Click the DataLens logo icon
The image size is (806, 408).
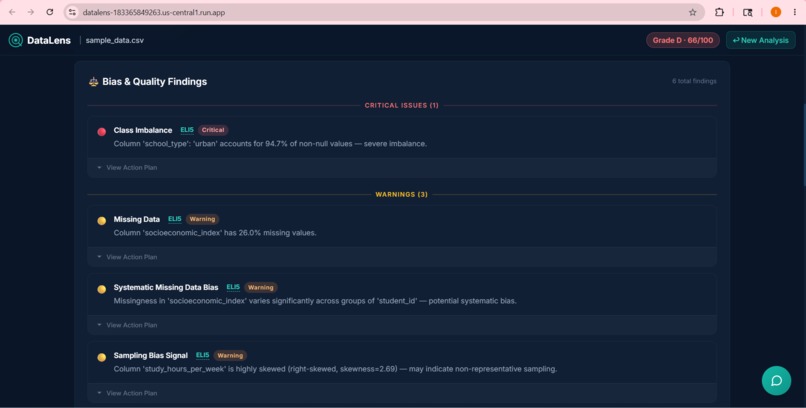pyautogui.click(x=15, y=40)
